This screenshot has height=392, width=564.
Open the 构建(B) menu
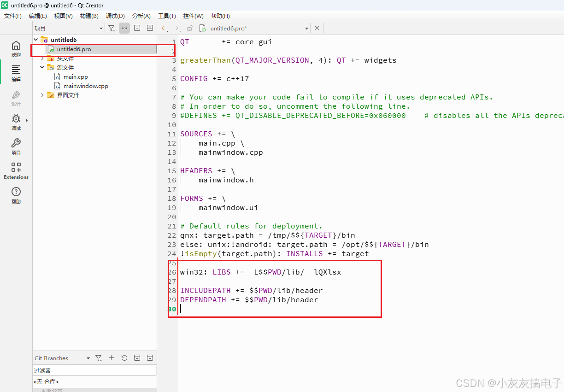point(89,16)
